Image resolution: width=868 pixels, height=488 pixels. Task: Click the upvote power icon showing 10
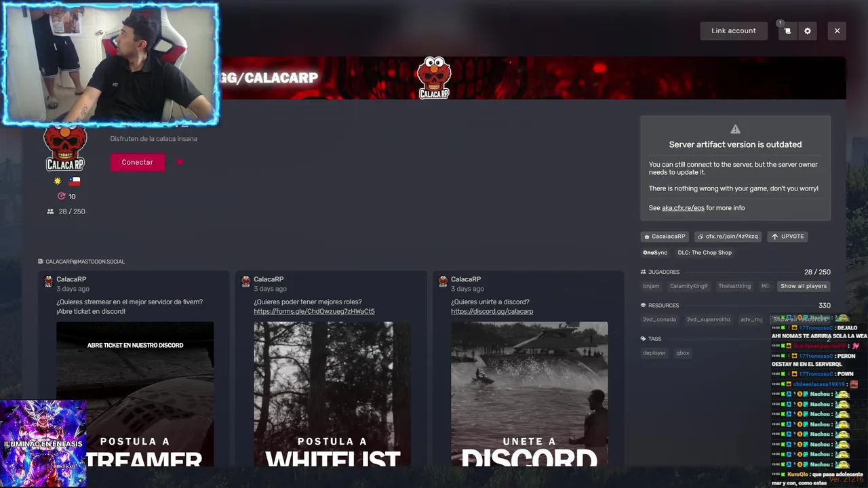pyautogui.click(x=62, y=197)
